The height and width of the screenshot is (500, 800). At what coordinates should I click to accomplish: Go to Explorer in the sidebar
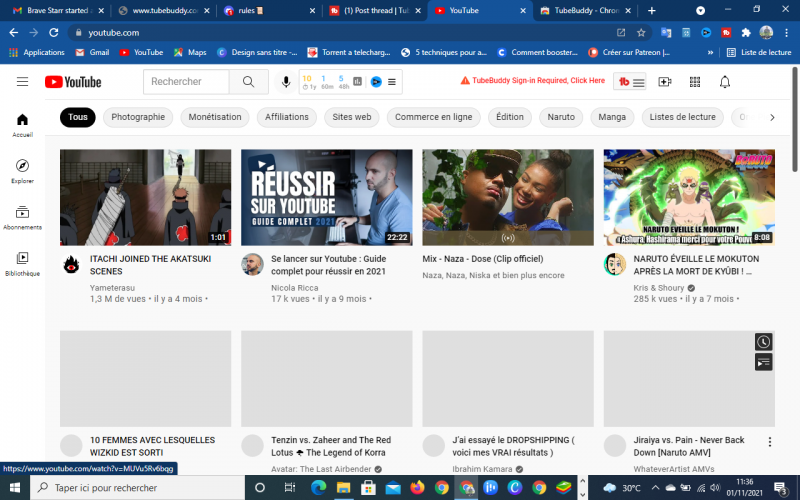pyautogui.click(x=22, y=171)
